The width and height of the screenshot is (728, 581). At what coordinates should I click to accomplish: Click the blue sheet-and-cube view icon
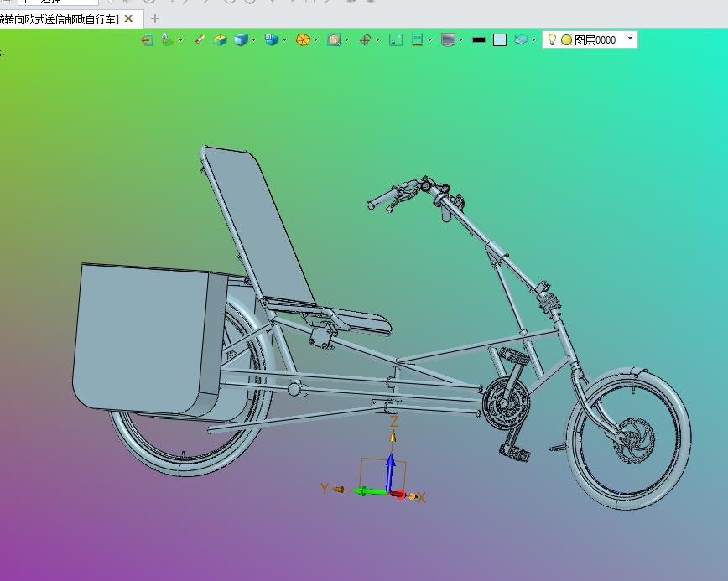tap(272, 39)
